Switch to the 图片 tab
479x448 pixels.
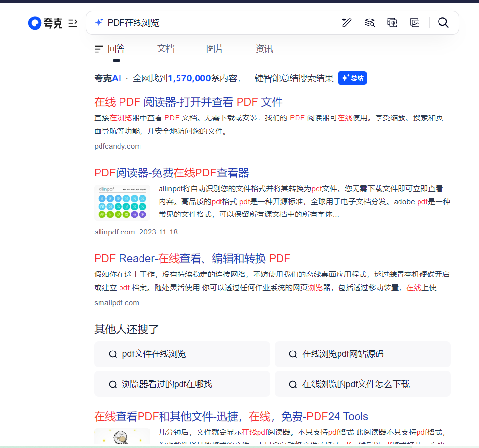tap(215, 49)
